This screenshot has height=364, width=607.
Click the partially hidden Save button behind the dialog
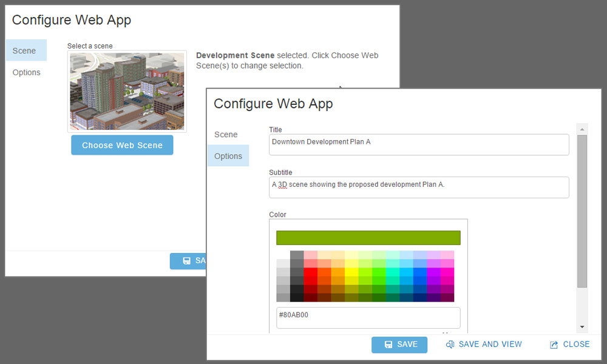[189, 261]
